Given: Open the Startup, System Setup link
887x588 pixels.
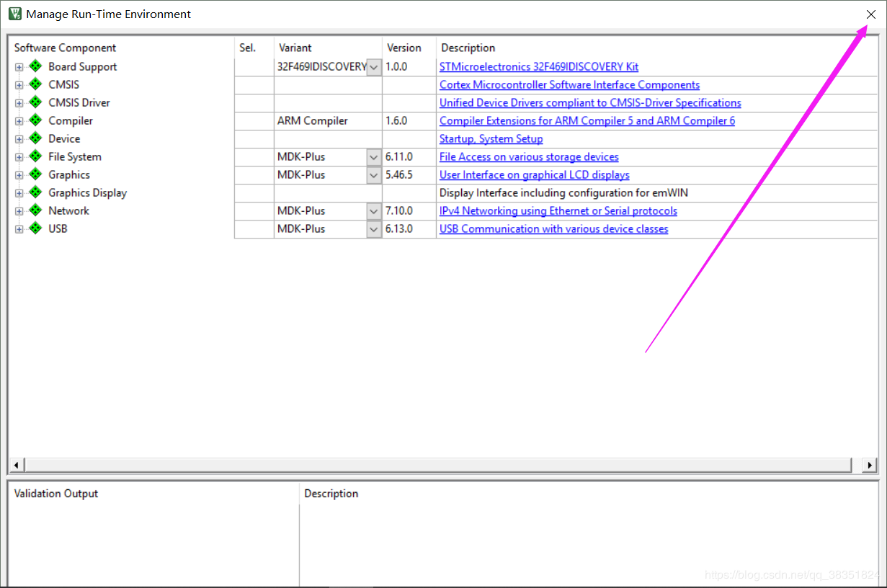Looking at the screenshot, I should (491, 138).
